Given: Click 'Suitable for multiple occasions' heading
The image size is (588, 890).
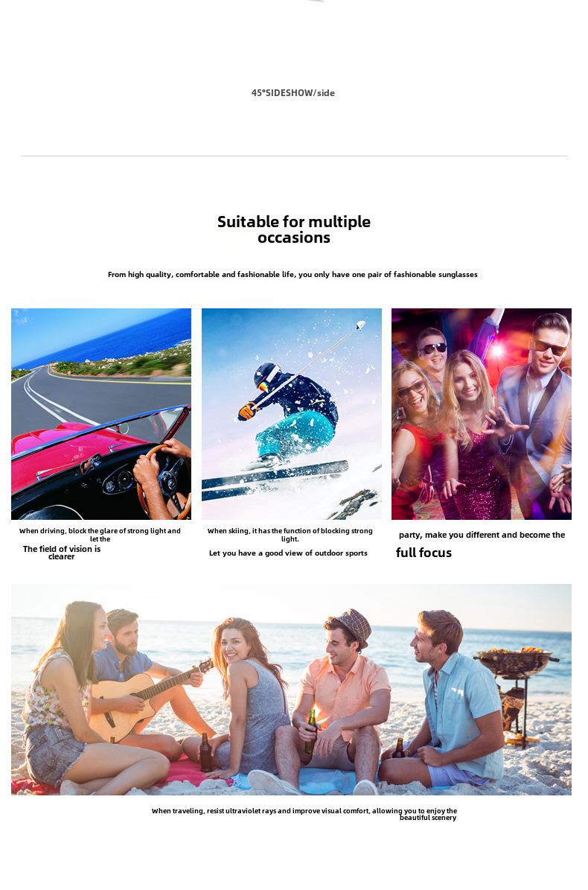Looking at the screenshot, I should (294, 229).
